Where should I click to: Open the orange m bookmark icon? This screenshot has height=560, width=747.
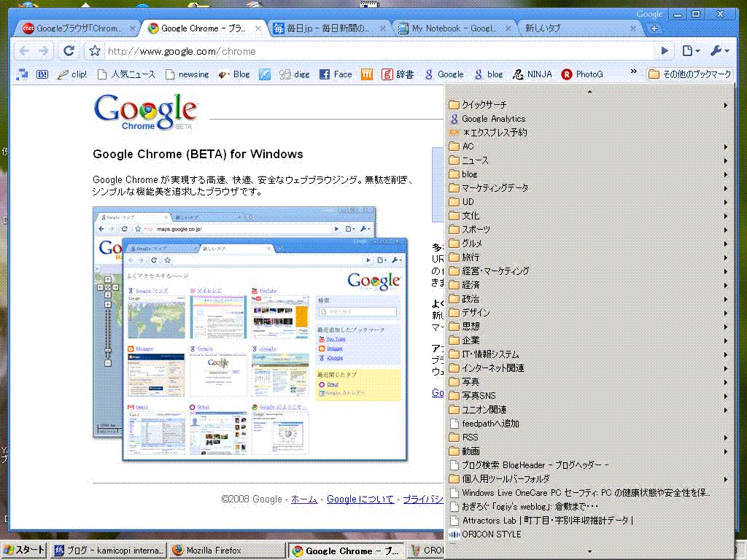coord(367,74)
